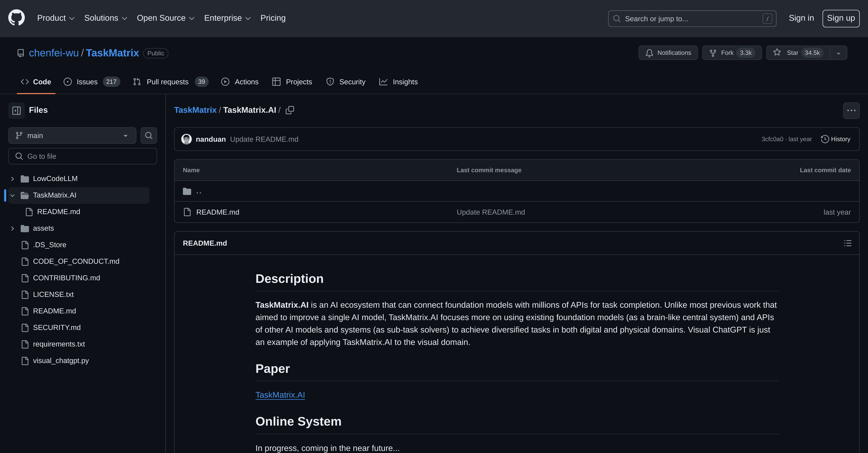Screen dimensions: 868x453
Task: Toggle the Files sidebar collapse control
Action: coord(16,110)
